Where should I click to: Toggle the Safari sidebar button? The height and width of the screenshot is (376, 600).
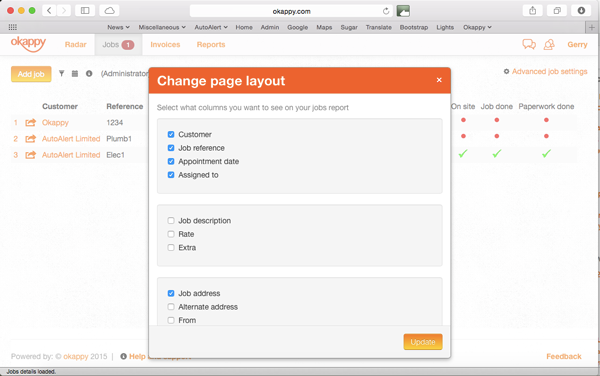click(85, 11)
